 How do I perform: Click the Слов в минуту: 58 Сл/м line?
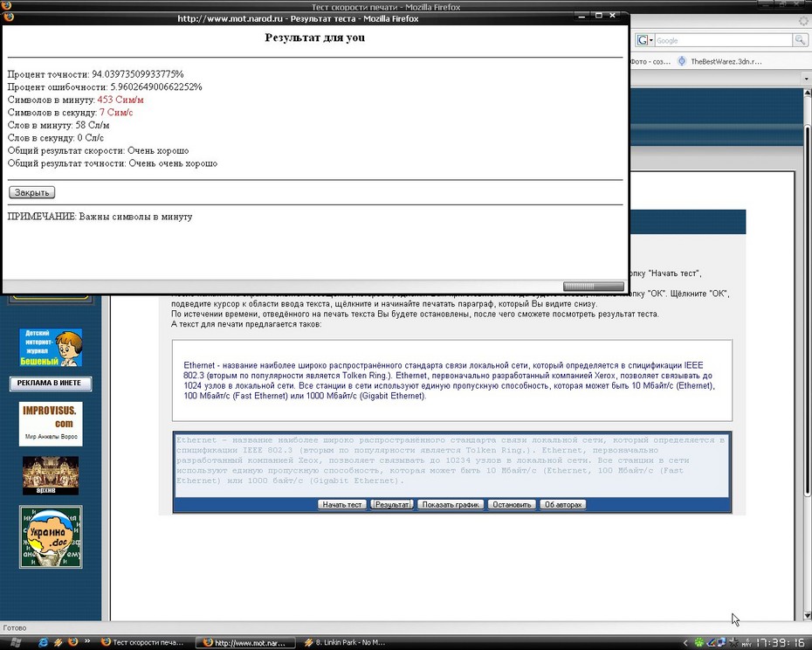coord(58,126)
